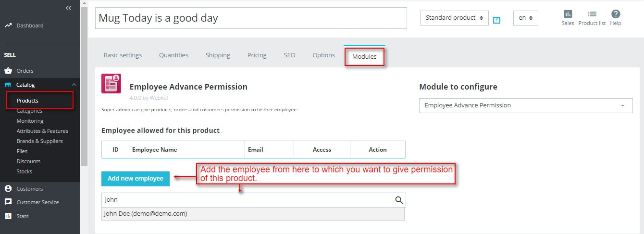Viewport: 644px width, 234px height.
Task: Collapse the sidebar with double-chevron icon
Action: tap(68, 8)
